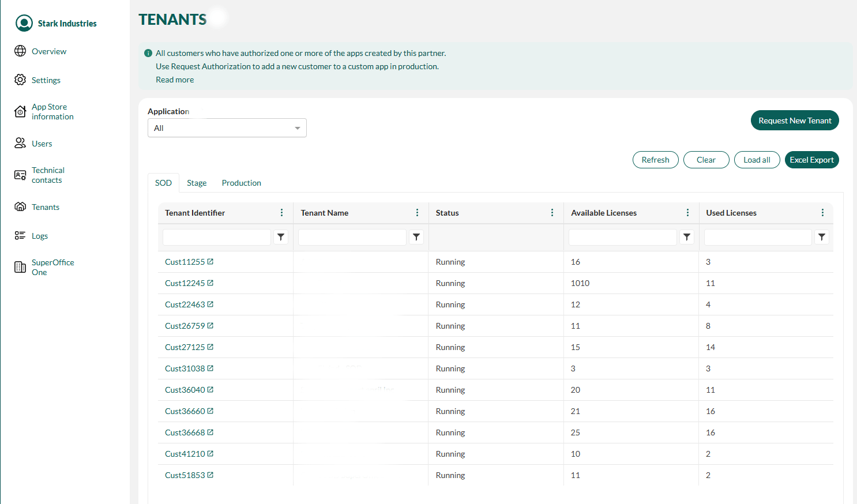This screenshot has height=504, width=857.
Task: Open Users in the sidebar
Action: (42, 144)
